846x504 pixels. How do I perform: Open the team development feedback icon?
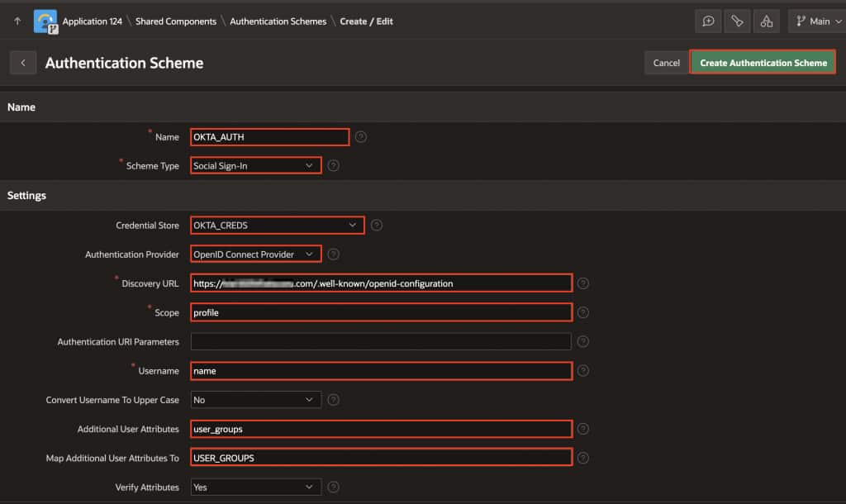[708, 21]
